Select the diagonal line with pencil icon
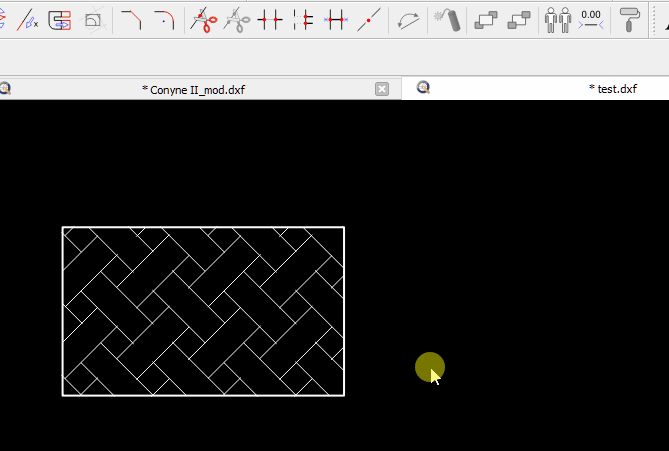Viewport: 669px width, 451px height. tap(28, 18)
